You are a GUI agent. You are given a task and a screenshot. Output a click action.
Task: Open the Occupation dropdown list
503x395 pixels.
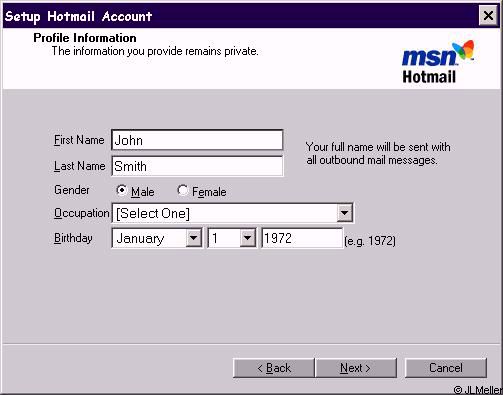coord(344,213)
